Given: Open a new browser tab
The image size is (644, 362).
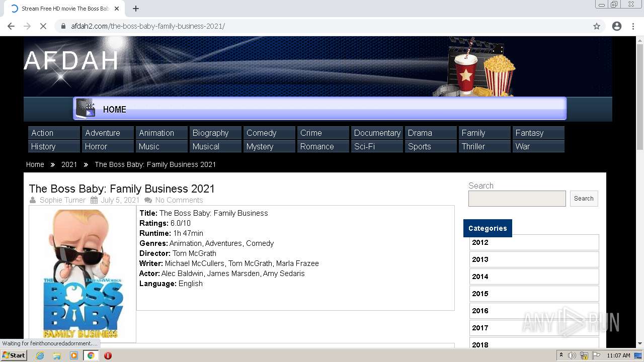Looking at the screenshot, I should click(x=136, y=9).
